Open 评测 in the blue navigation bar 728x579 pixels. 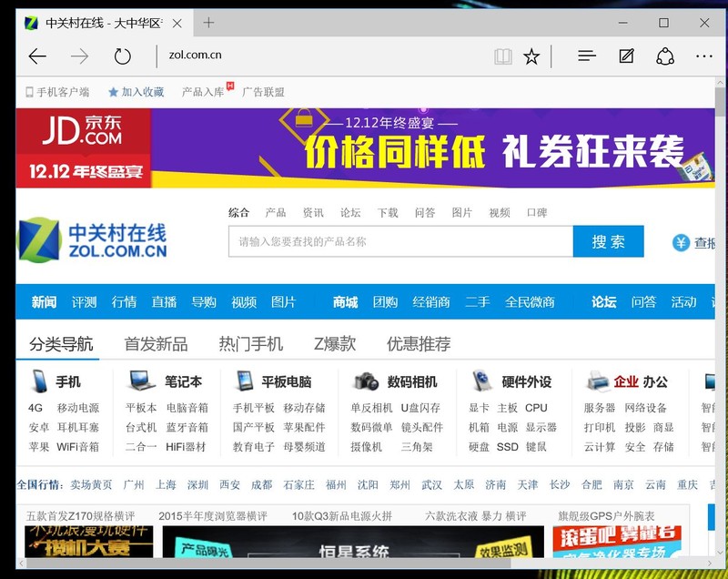(84, 302)
